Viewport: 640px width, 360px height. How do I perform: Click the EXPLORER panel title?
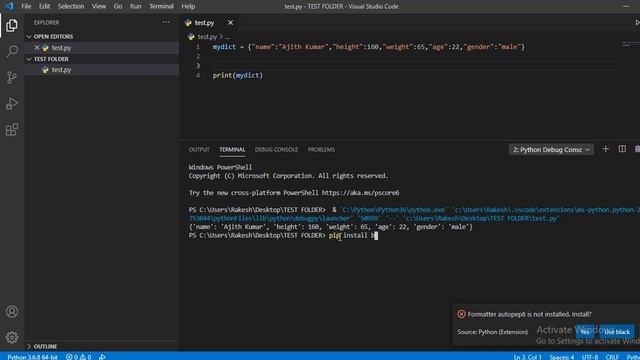point(47,22)
